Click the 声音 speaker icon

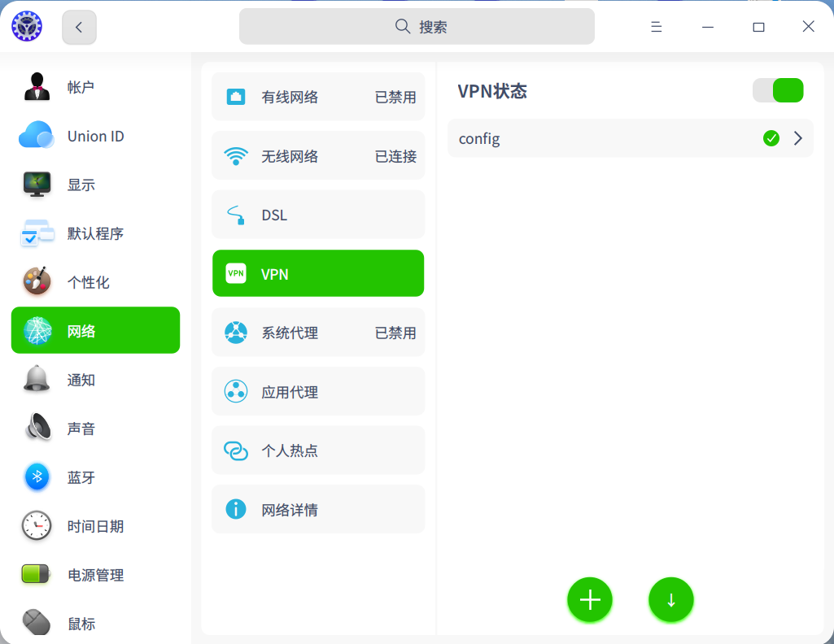click(x=37, y=427)
